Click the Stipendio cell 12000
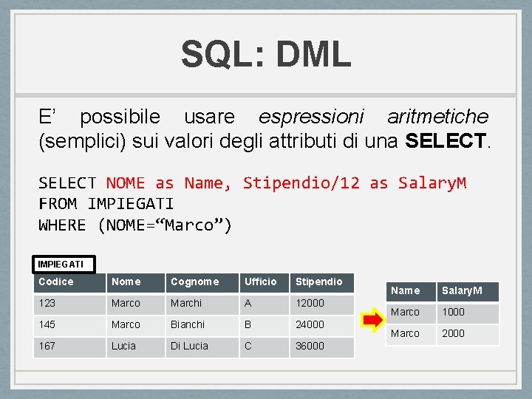Screen dimensions: 532x399 tap(321, 304)
